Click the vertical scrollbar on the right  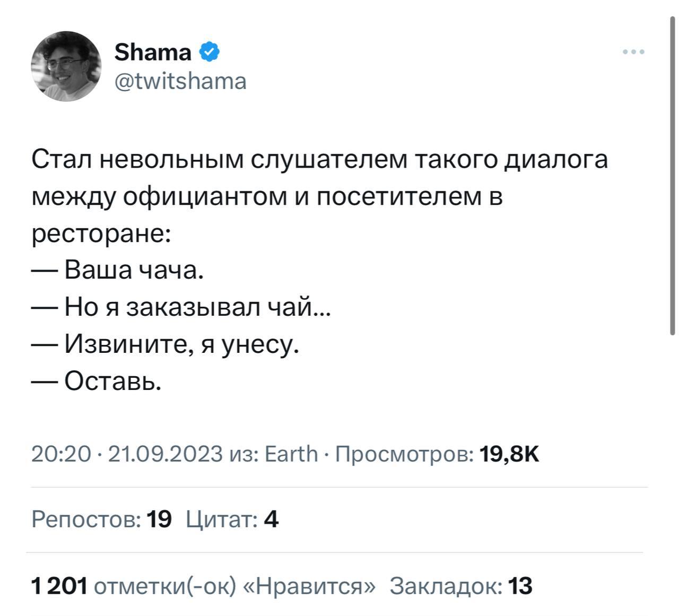click(x=672, y=175)
